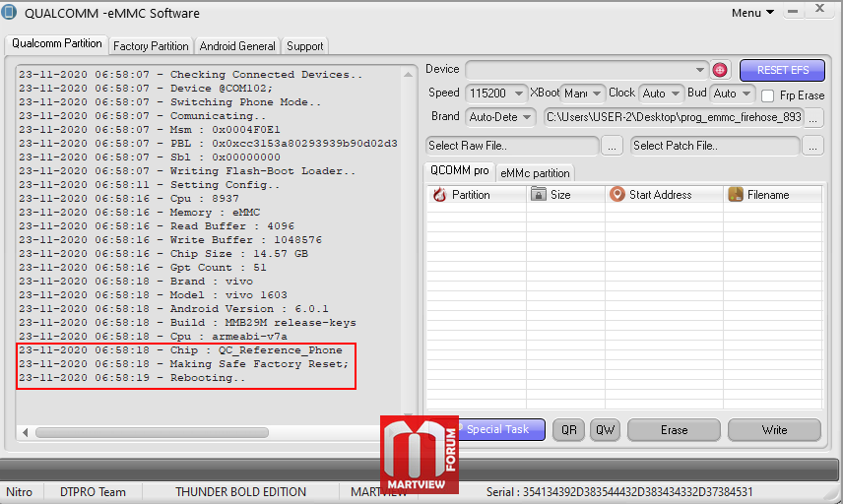Click the QW button
The width and height of the screenshot is (843, 504).
[x=605, y=430]
